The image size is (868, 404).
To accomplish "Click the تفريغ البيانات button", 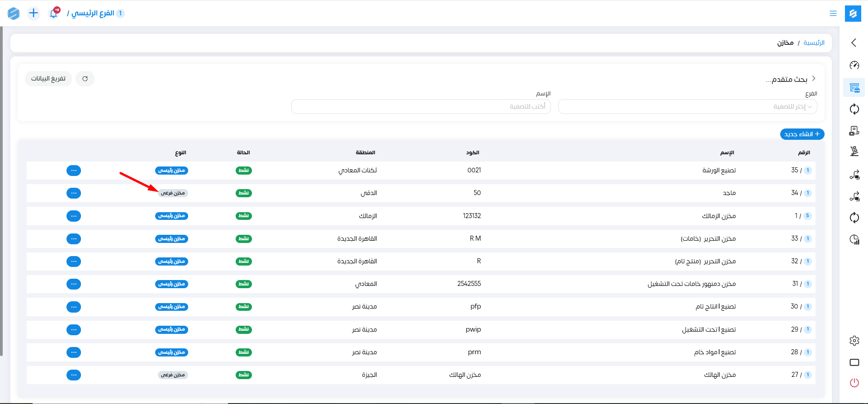I will click(48, 79).
